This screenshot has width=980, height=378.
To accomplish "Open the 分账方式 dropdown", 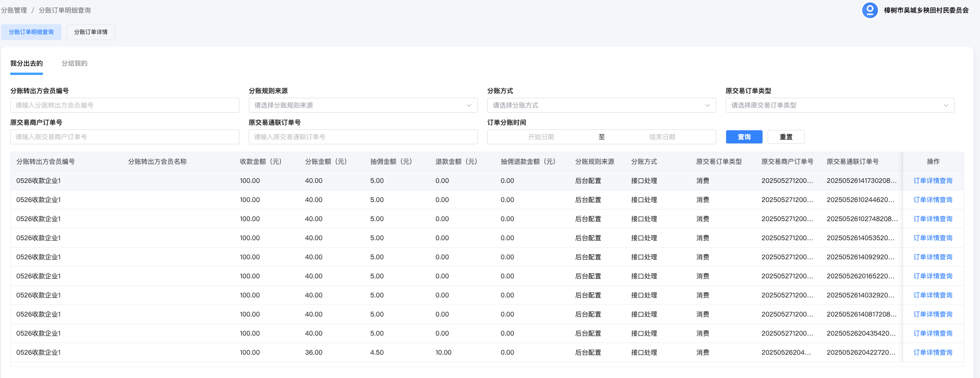I will click(x=601, y=105).
